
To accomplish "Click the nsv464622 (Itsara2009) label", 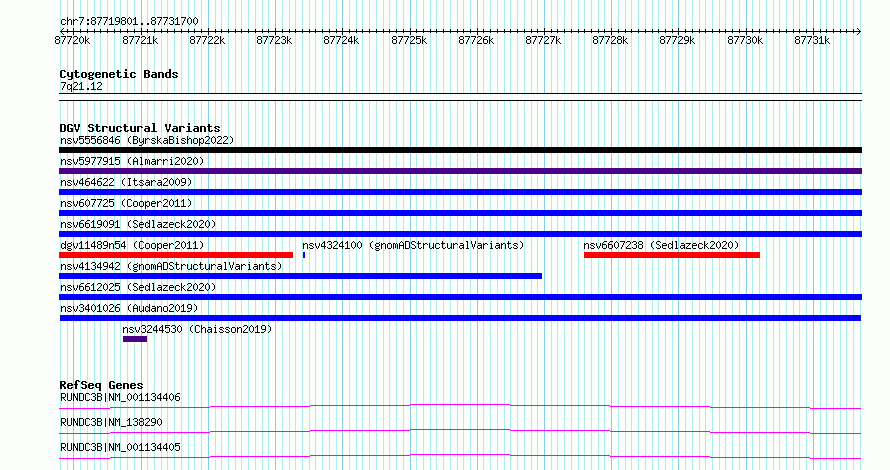I will (126, 182).
